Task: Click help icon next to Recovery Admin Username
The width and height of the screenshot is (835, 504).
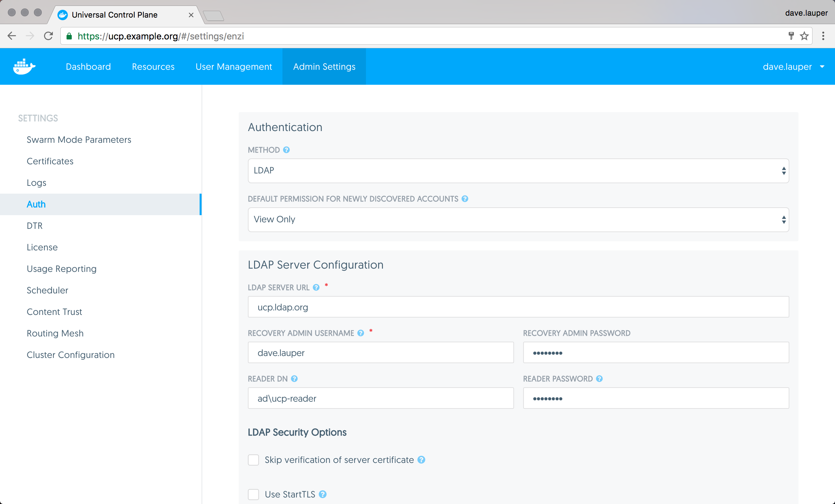Action: pyautogui.click(x=360, y=333)
